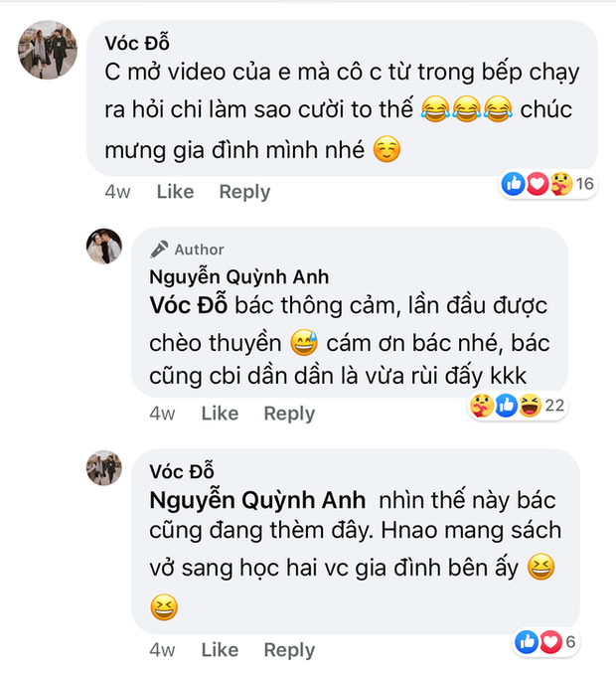Open Vóc Đỗ's name on first comment
616x675 pixels.
tap(136, 42)
